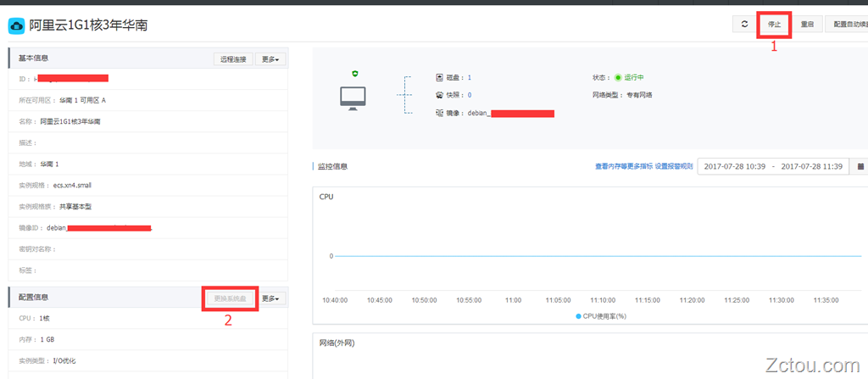The image size is (868, 379).
Task: Open 设置报警规则 link
Action: (674, 166)
